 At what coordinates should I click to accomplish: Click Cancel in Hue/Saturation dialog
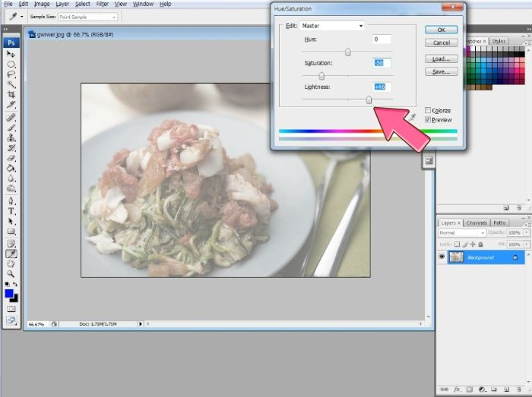[x=441, y=43]
